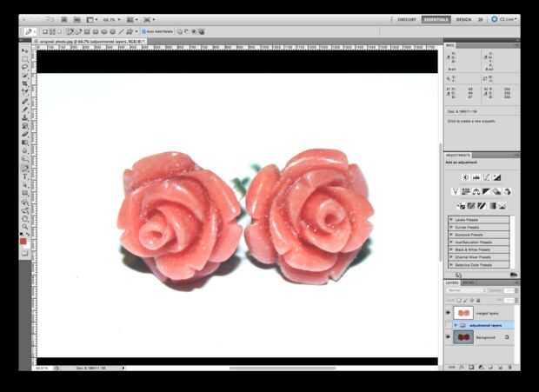
Task: Add a Selective Color adjustment
Action: coord(502,206)
